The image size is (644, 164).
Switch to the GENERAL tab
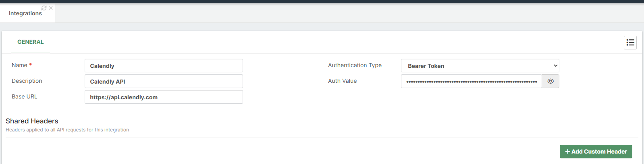(31, 42)
